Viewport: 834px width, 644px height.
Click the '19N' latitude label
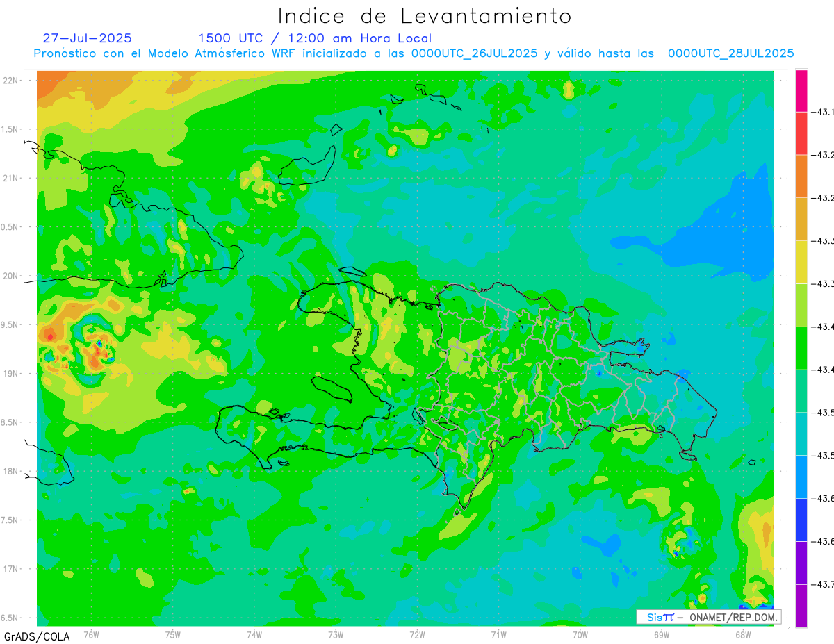11,374
